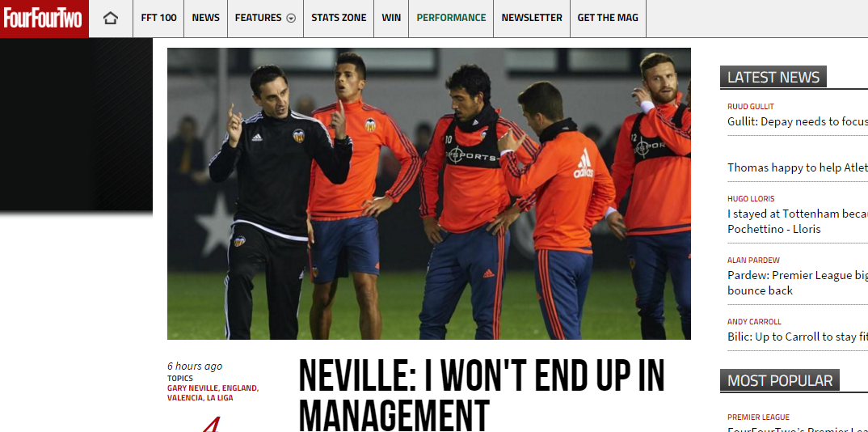The width and height of the screenshot is (868, 432).
Task: Expand the Features dropdown arrow
Action: (x=291, y=19)
